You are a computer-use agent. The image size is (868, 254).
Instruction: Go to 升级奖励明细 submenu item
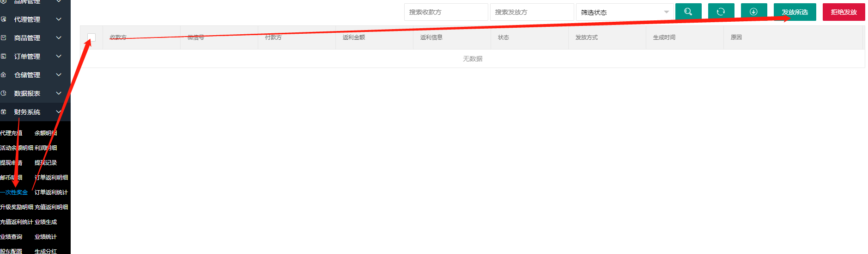tap(17, 207)
